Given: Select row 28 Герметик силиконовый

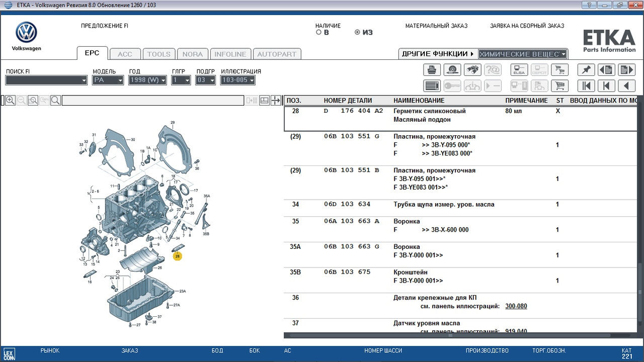Looking at the screenshot, I should coord(460,119).
